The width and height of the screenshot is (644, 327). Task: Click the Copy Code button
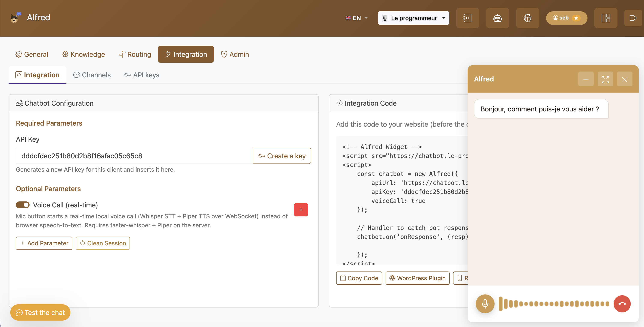coord(359,278)
